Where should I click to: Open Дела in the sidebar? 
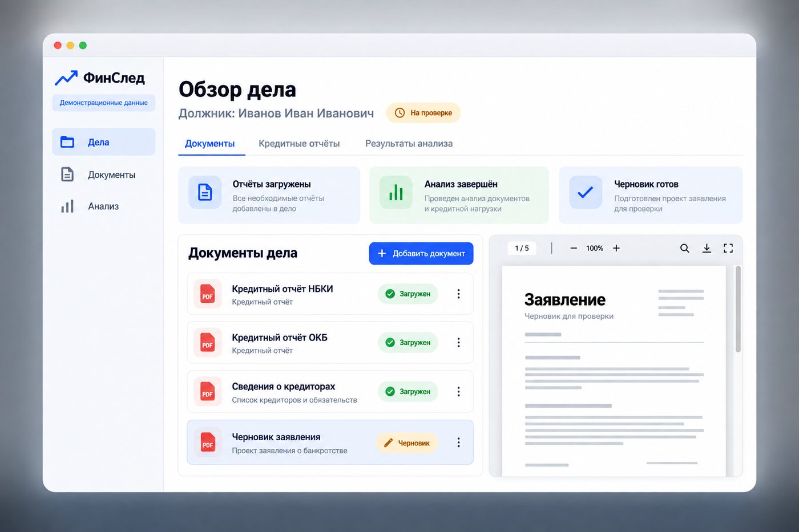pos(103,142)
